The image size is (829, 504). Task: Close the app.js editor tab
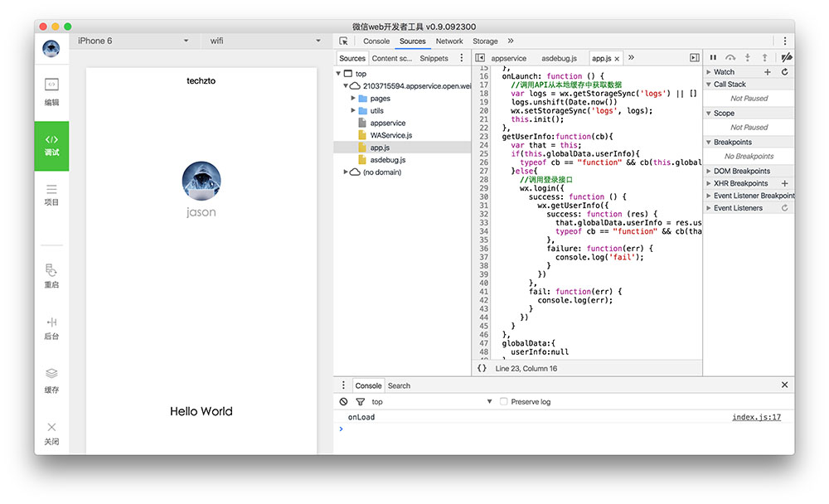pyautogui.click(x=617, y=59)
